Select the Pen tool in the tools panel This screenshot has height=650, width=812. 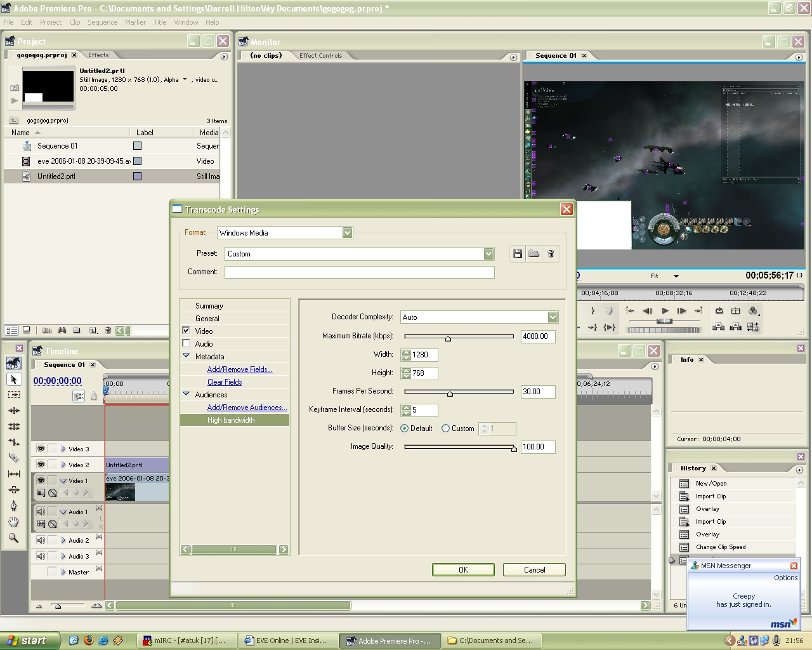pyautogui.click(x=13, y=506)
